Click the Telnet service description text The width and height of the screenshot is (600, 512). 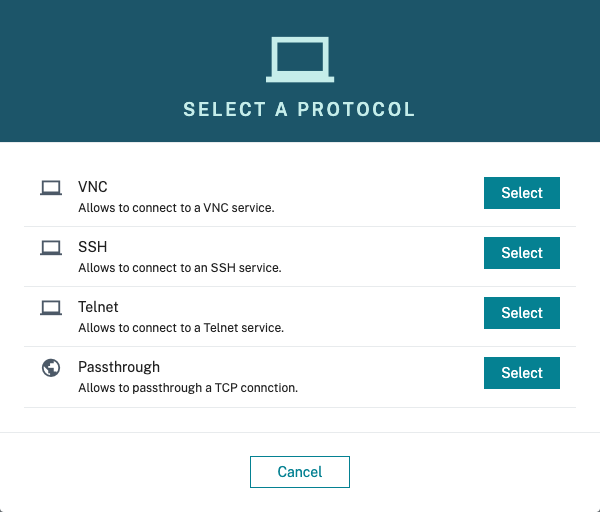click(x=181, y=328)
